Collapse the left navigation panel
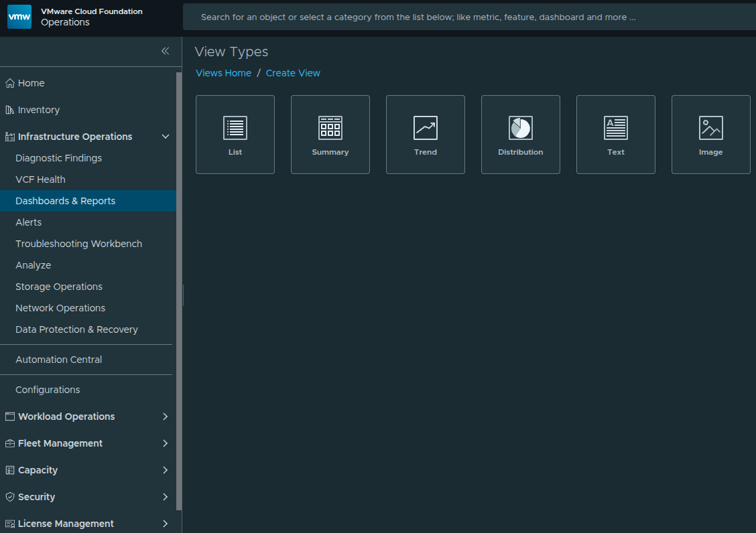This screenshot has width=756, height=533. point(165,51)
